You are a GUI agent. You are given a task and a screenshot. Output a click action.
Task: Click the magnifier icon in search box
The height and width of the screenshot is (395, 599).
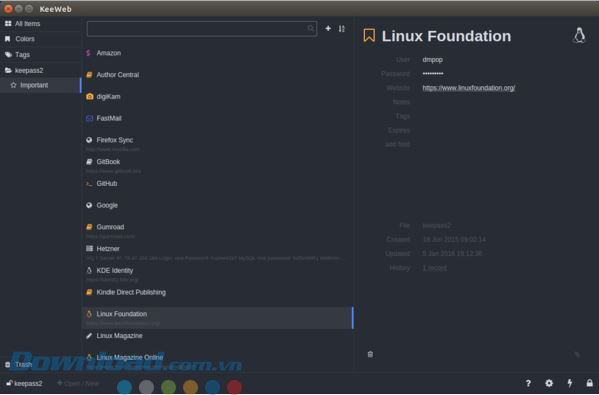coord(311,28)
